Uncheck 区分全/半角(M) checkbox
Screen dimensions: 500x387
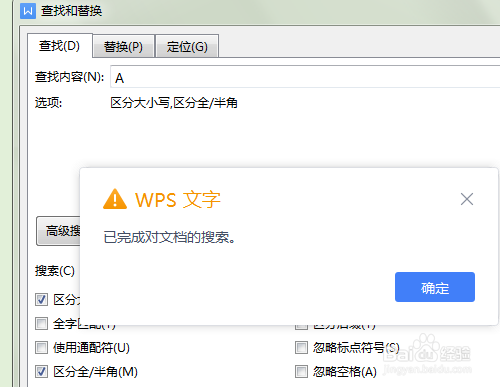(41, 371)
